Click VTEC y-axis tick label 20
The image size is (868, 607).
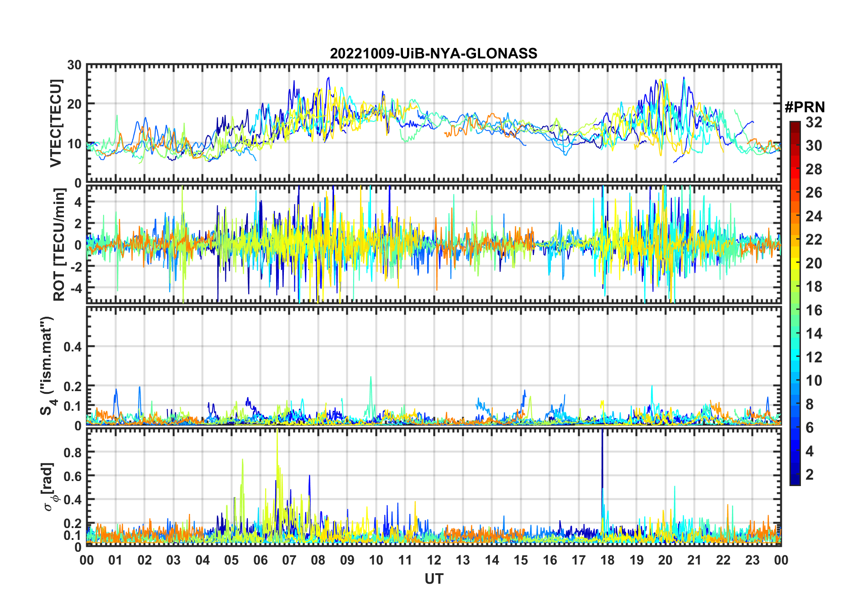click(74, 104)
